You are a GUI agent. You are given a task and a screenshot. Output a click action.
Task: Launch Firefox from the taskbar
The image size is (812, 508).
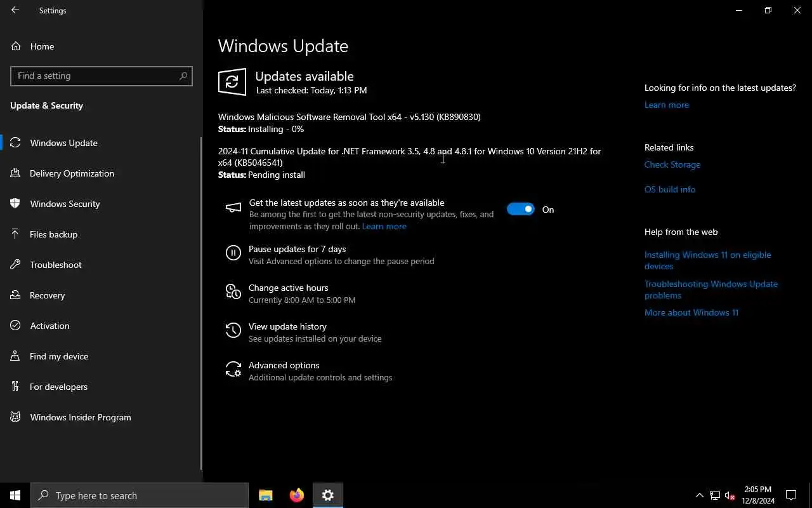297,495
